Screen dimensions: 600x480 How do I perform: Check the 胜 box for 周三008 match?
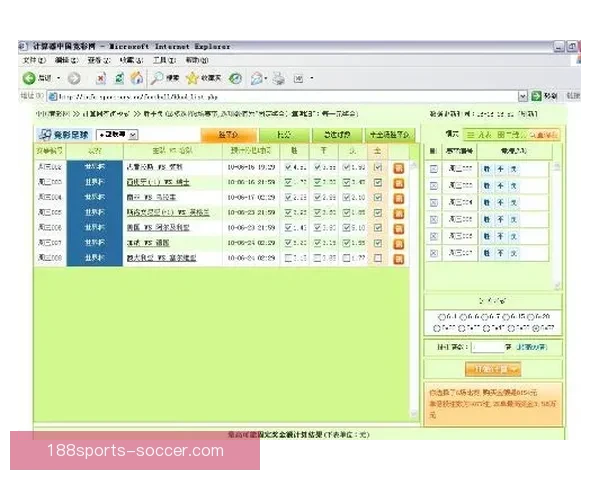(x=288, y=258)
